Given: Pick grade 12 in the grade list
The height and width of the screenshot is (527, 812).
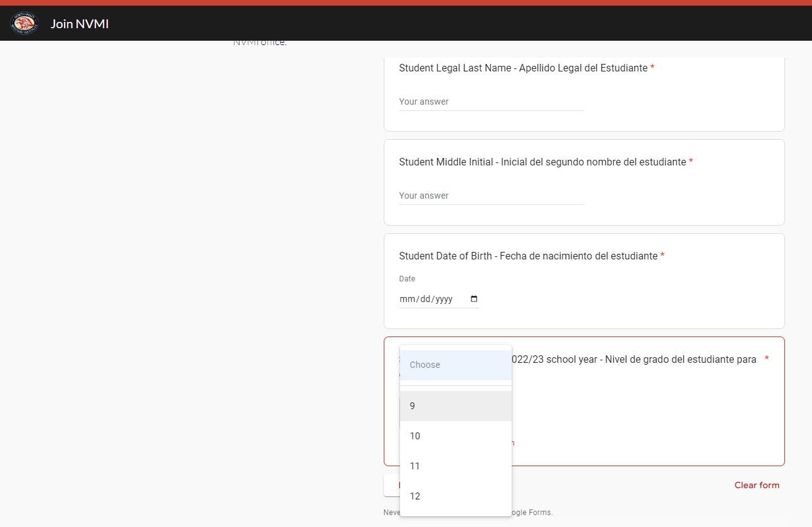Looking at the screenshot, I should tap(456, 496).
